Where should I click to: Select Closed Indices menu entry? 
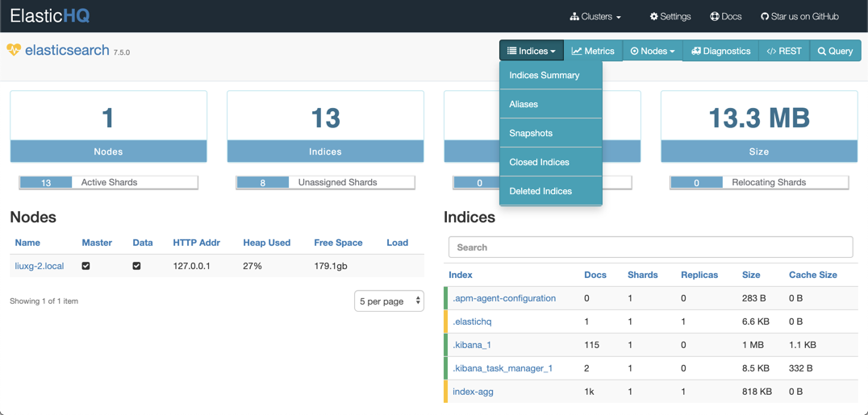551,162
